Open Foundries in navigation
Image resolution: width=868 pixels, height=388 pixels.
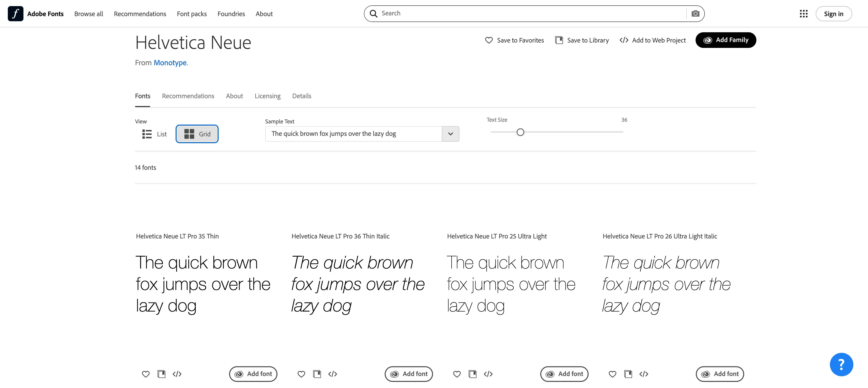(x=231, y=14)
